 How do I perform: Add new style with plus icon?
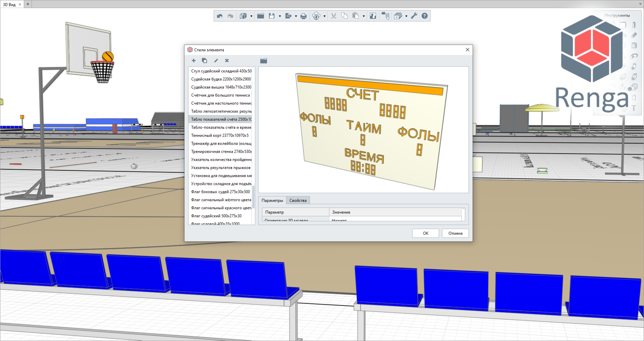click(x=194, y=61)
